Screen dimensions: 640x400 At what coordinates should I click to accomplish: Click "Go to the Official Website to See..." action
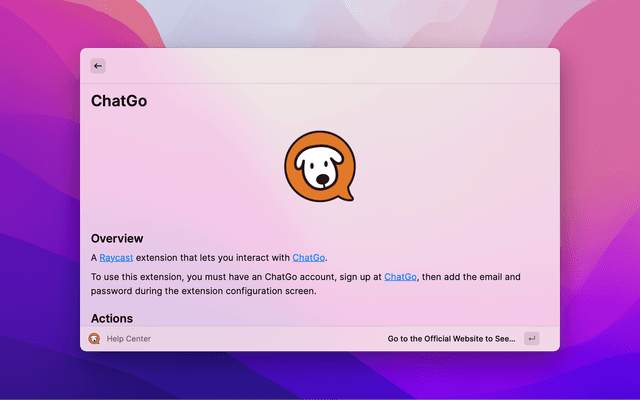(452, 339)
